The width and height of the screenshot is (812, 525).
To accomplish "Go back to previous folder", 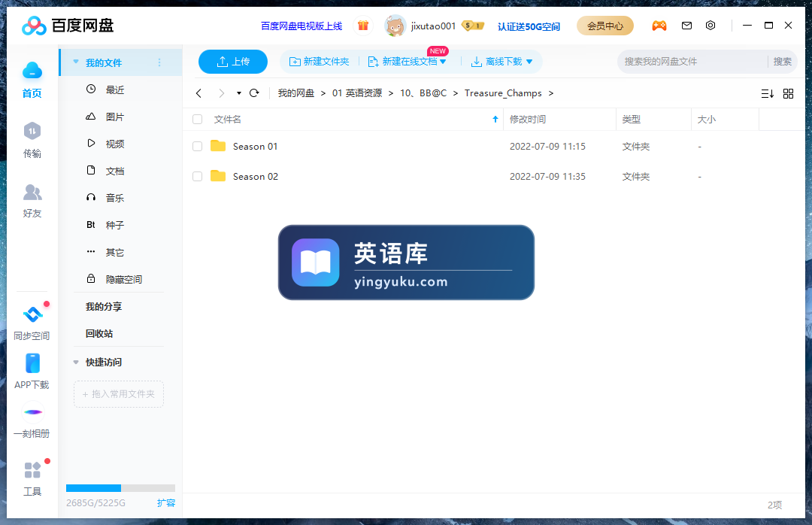I will [x=198, y=93].
